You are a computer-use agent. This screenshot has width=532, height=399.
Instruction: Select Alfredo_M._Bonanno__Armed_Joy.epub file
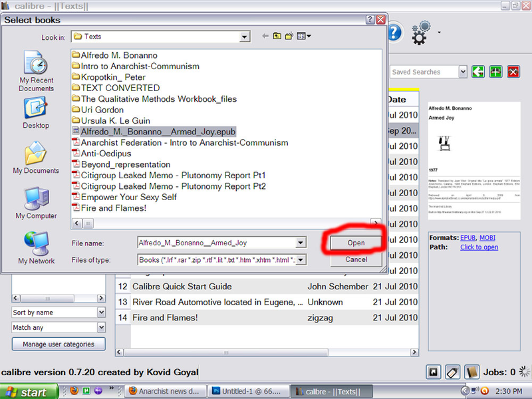[x=154, y=132]
